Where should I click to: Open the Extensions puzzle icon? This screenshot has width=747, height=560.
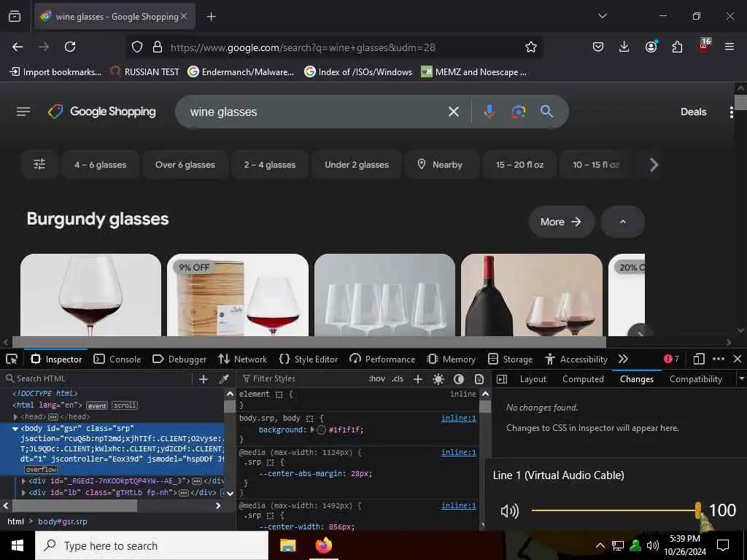(677, 47)
